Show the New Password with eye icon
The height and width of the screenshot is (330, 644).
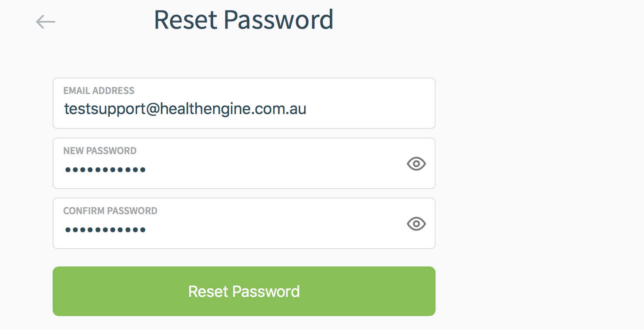coord(416,164)
